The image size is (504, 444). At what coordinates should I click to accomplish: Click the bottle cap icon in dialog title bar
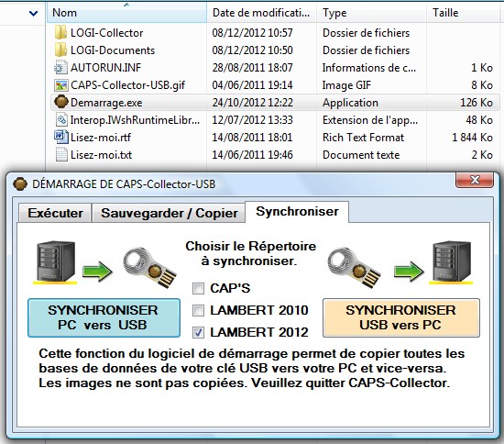click(x=20, y=184)
